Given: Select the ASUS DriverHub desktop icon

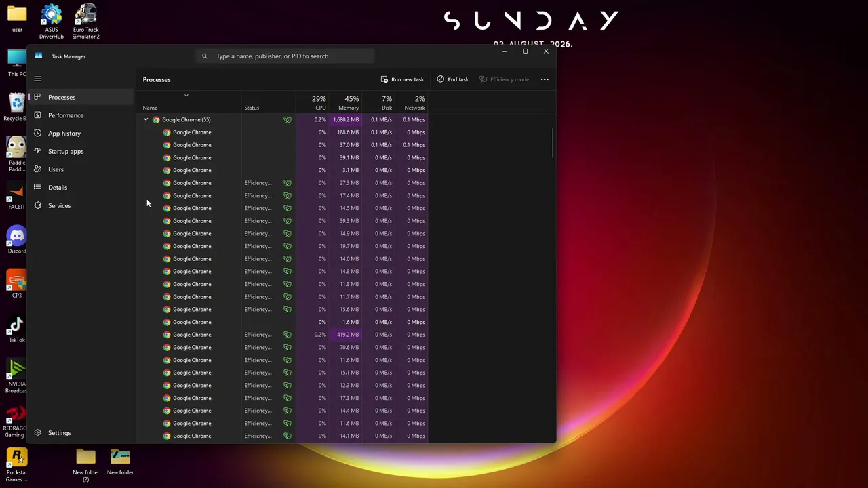Looking at the screenshot, I should click(x=52, y=22).
